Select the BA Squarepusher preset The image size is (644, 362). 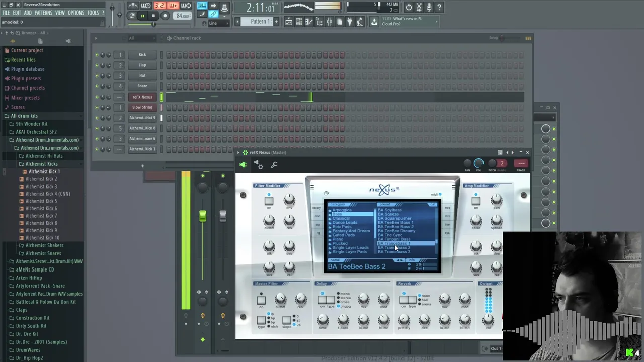(x=394, y=218)
